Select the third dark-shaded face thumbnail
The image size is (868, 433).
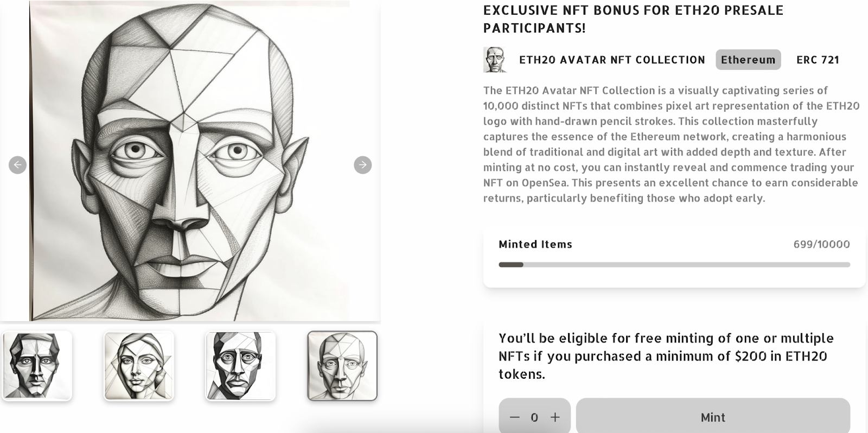240,366
